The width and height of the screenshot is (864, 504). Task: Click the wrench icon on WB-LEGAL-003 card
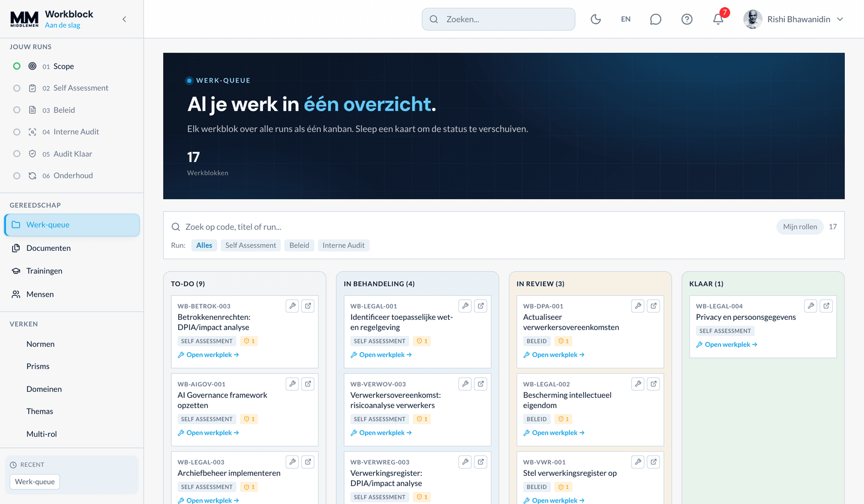[292, 462]
